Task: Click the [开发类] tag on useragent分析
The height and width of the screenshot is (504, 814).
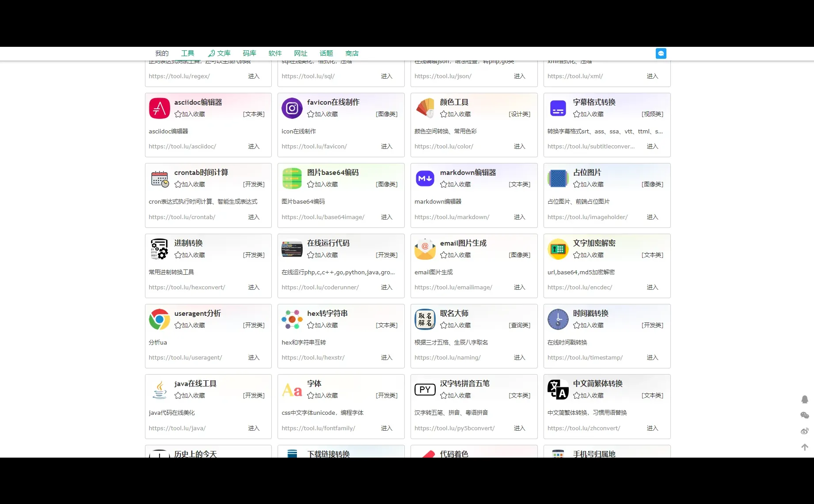Action: click(x=254, y=325)
